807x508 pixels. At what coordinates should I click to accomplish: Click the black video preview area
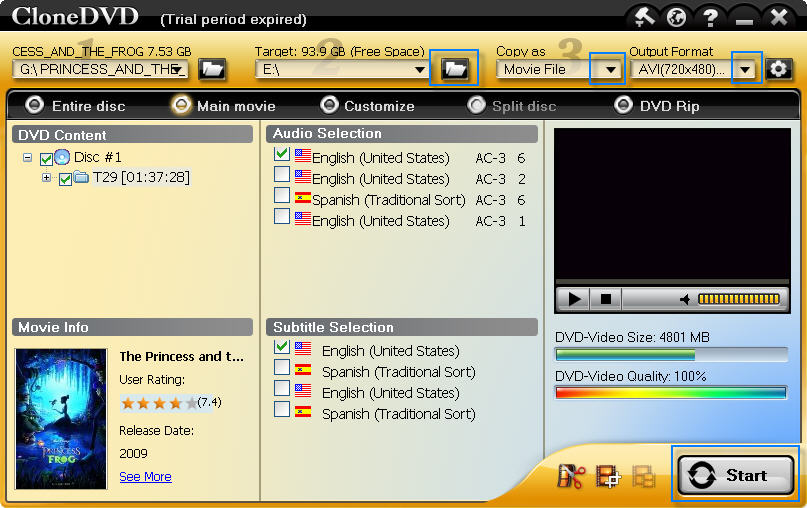672,204
